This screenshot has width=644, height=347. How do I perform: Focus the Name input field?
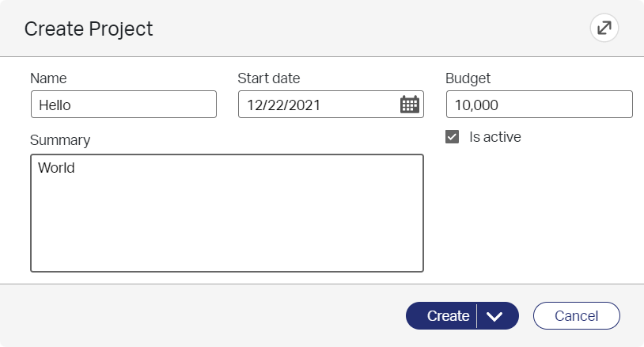[123, 105]
